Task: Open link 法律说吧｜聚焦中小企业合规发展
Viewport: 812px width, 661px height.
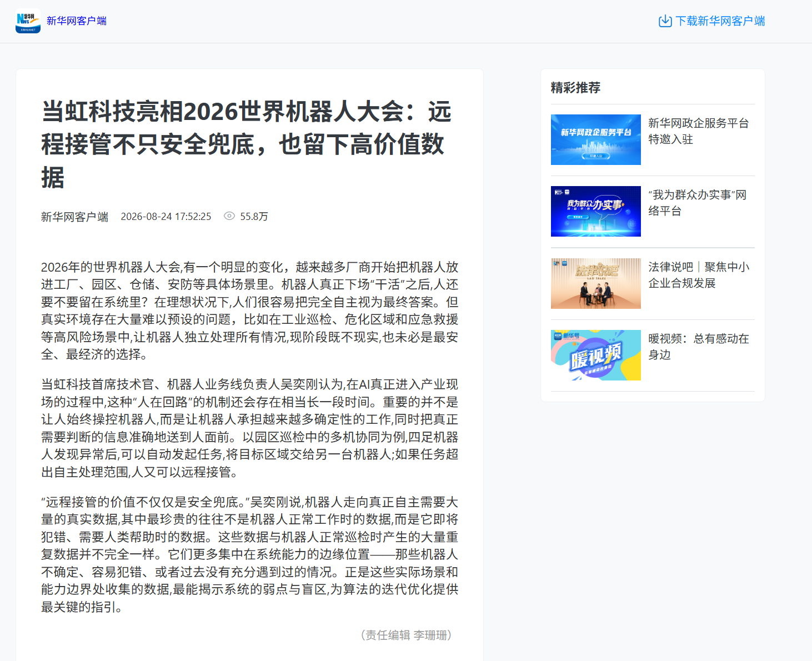Action: [699, 275]
